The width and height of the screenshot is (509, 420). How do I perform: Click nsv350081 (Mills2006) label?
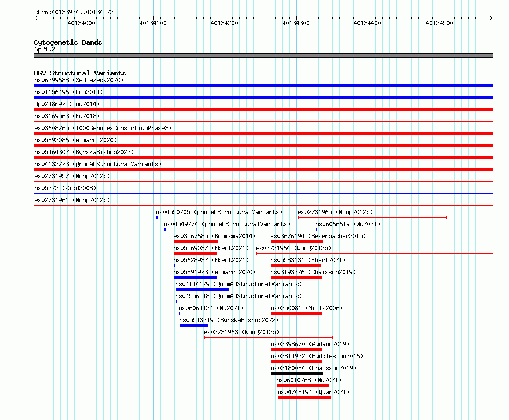point(307,308)
